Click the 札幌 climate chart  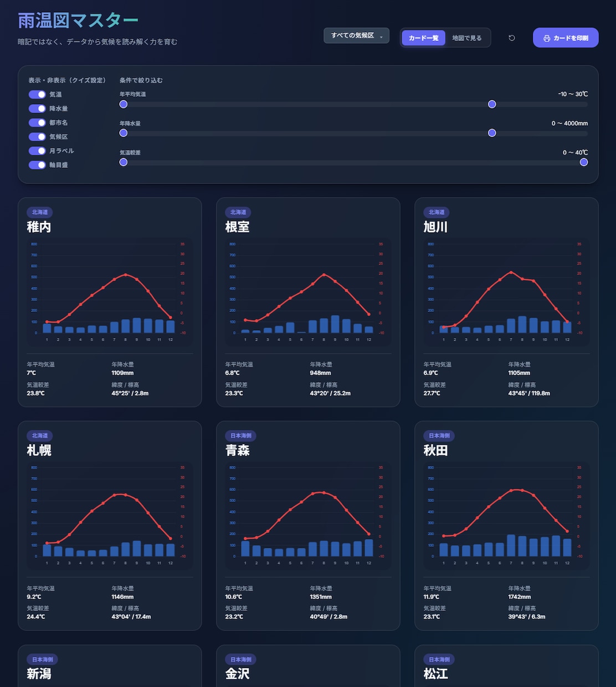tap(110, 516)
